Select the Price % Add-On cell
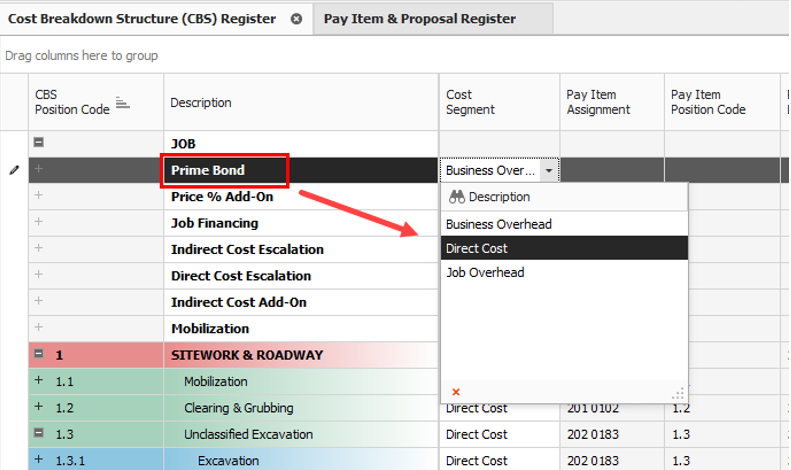The width and height of the screenshot is (791, 470). pyautogui.click(x=301, y=197)
